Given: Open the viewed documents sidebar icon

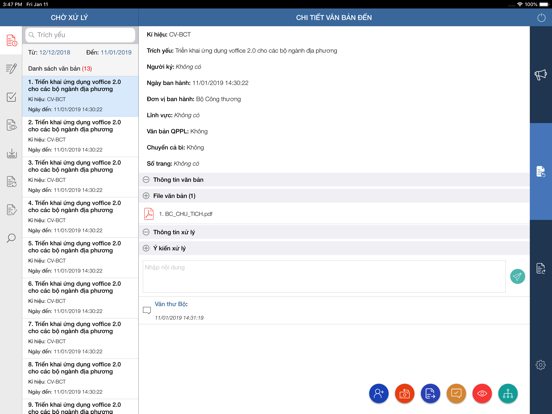Looking at the screenshot, I should (x=11, y=125).
